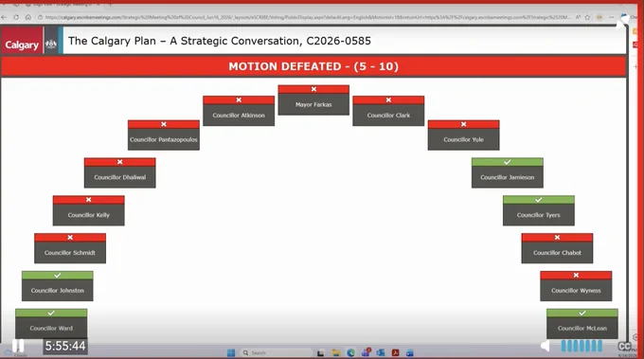
Task: Click green check above Councillor Ward
Action: coord(51,313)
